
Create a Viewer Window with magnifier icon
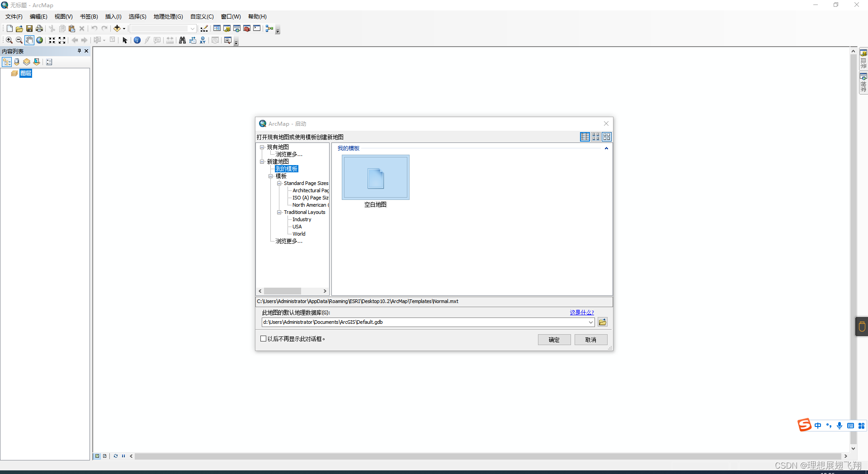228,40
